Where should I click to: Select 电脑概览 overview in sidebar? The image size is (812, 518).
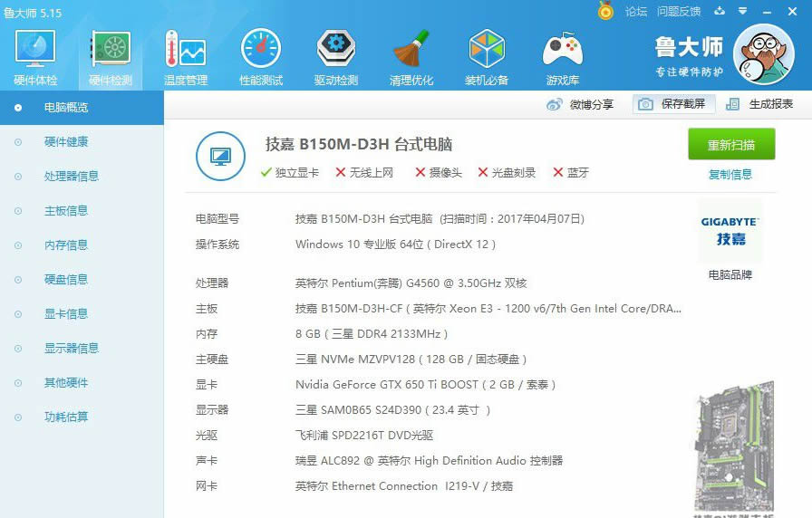pyautogui.click(x=82, y=108)
